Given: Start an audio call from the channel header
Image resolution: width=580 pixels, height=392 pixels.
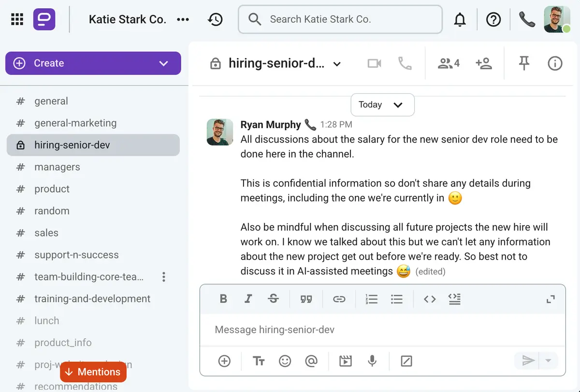Looking at the screenshot, I should 405,63.
